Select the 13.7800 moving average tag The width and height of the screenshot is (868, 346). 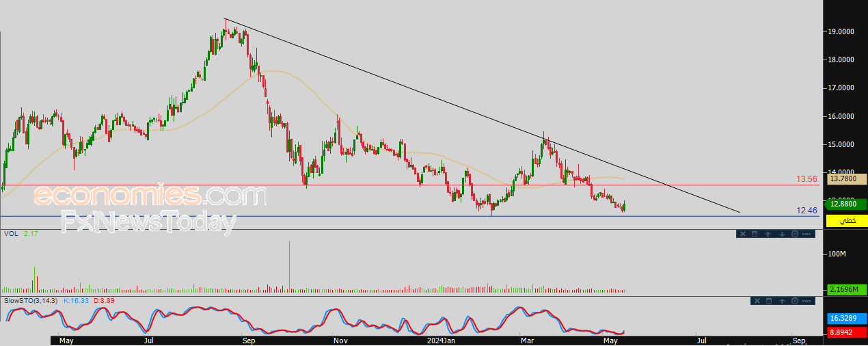tap(847, 178)
